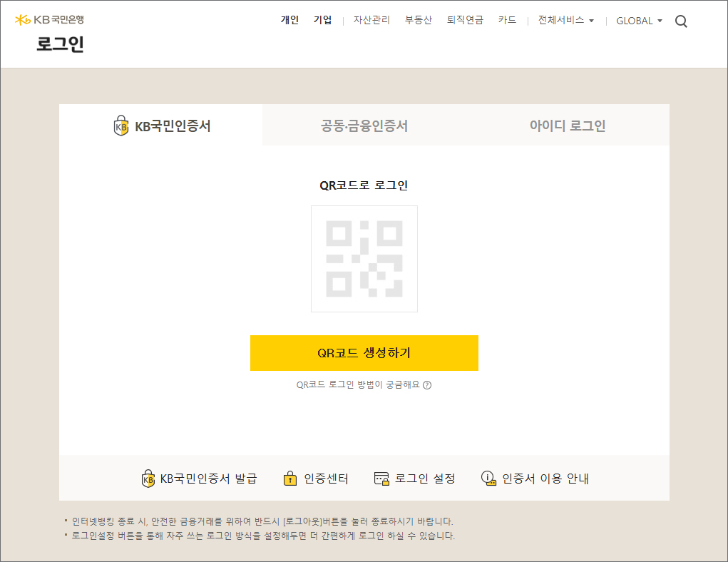Screen dimensions: 728x562
Task: Click the question mark help icon
Action: pos(427,385)
